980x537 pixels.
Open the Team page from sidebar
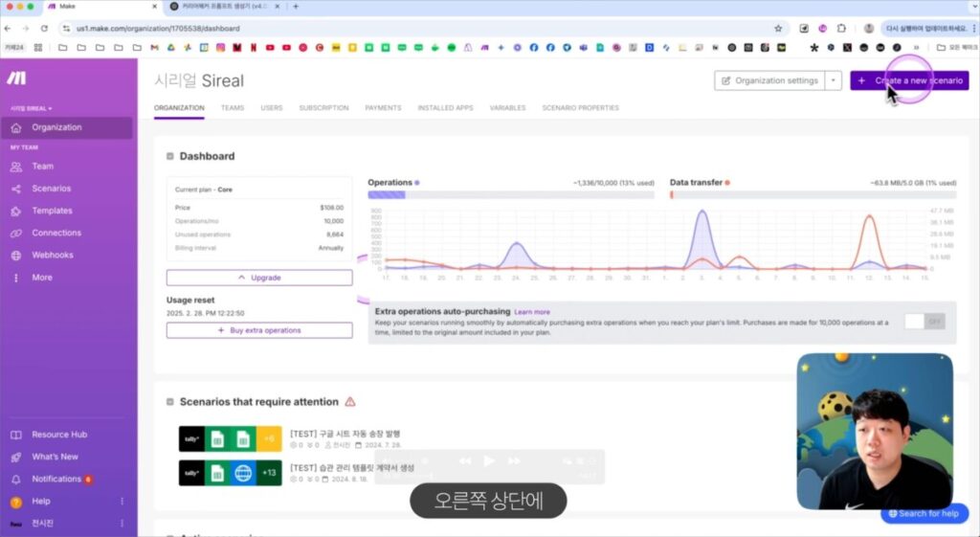[x=42, y=167]
